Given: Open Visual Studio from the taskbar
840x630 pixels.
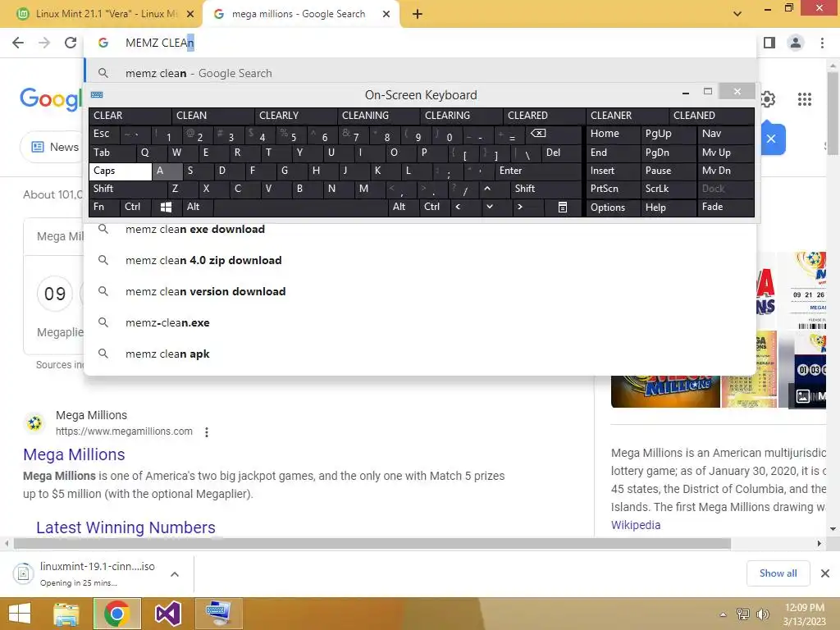Looking at the screenshot, I should [167, 614].
